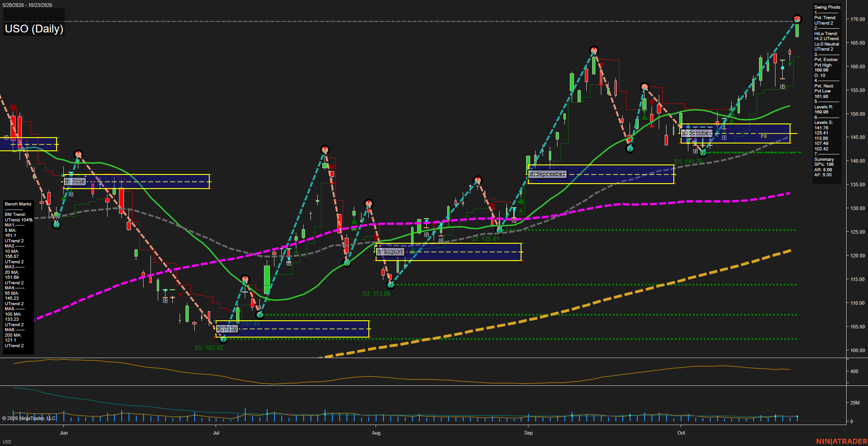Click the USO (Daily) chart title
The image size is (868, 446).
(x=34, y=29)
